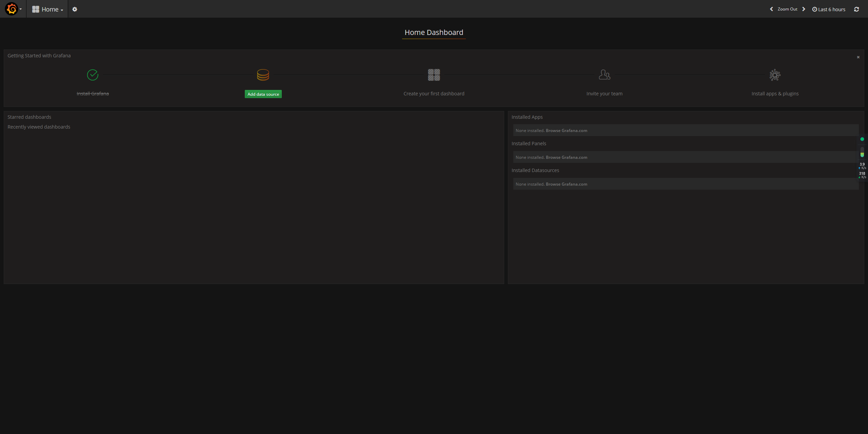Click the apps and plugins step icon
This screenshot has height=434, width=868.
[x=775, y=75]
